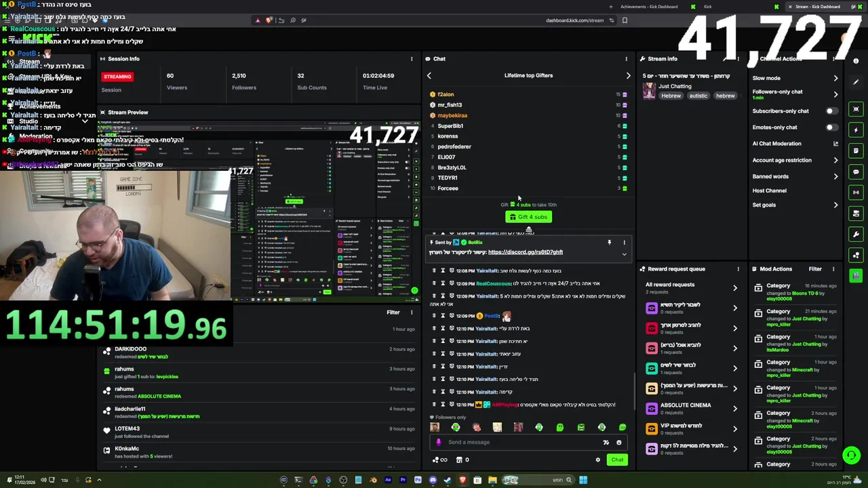868x488 pixels.
Task: Open AI Chat Moderation
Action: (x=795, y=144)
